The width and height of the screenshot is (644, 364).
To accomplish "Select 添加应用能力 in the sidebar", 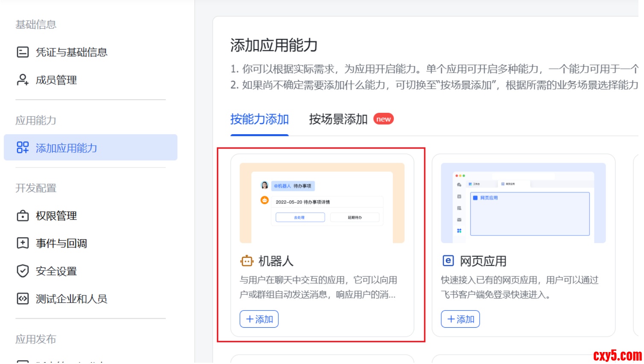I will coord(91,148).
